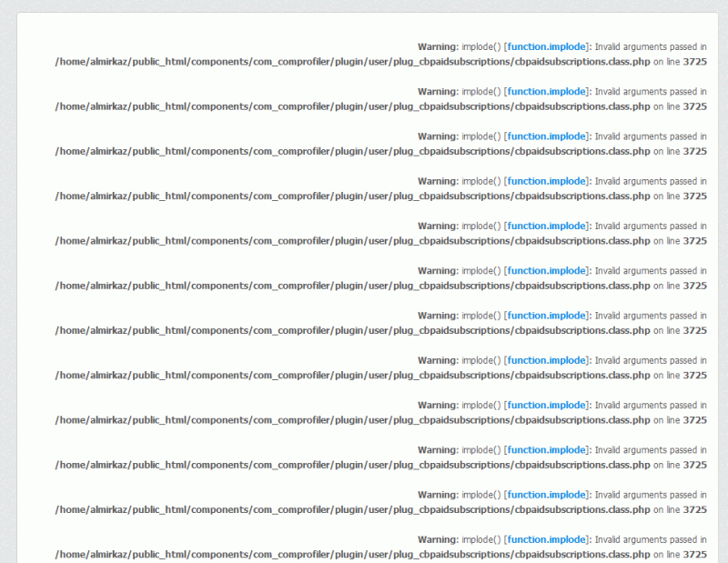
Task: Click the bold Warning label in first message
Action: click(438, 47)
